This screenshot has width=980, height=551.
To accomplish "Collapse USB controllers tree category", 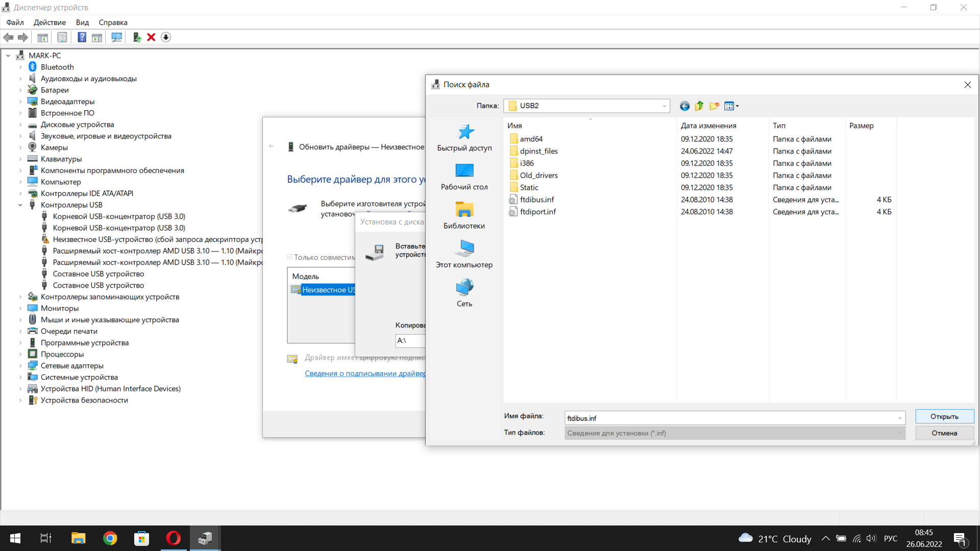I will [x=20, y=205].
